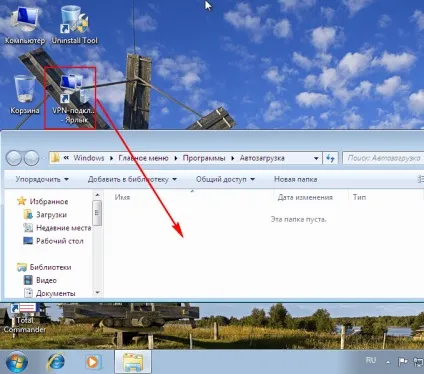
Task: Open Видео library in the navigation pane
Action: (40, 280)
